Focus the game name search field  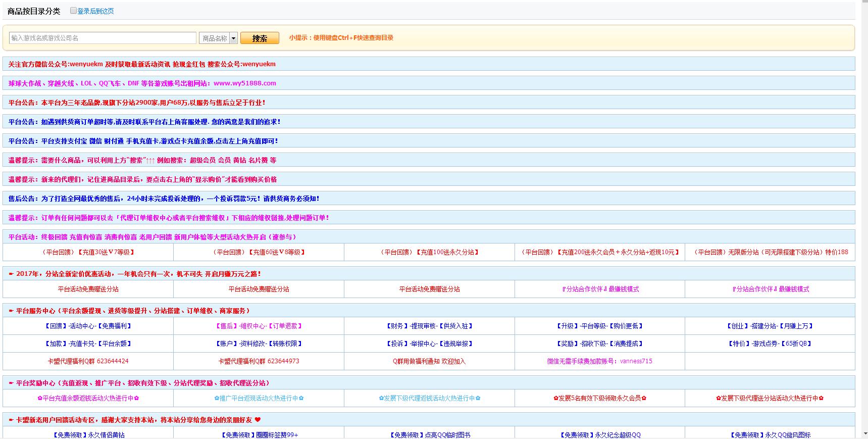[x=103, y=38]
